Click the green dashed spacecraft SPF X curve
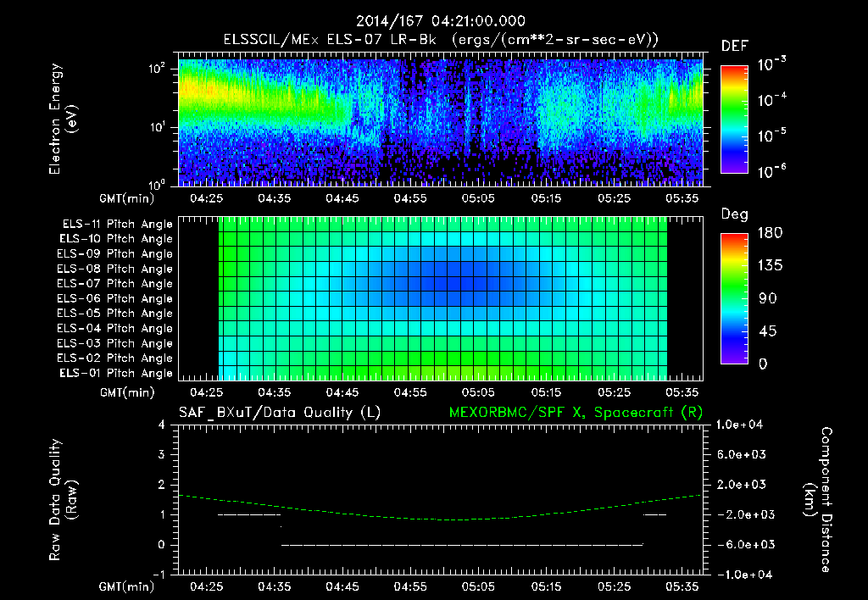 [440, 519]
